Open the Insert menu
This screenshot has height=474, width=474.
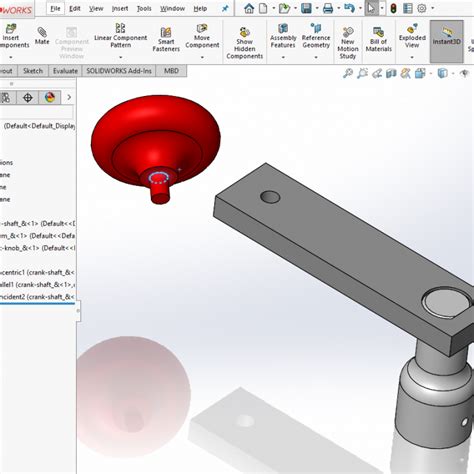(120, 9)
